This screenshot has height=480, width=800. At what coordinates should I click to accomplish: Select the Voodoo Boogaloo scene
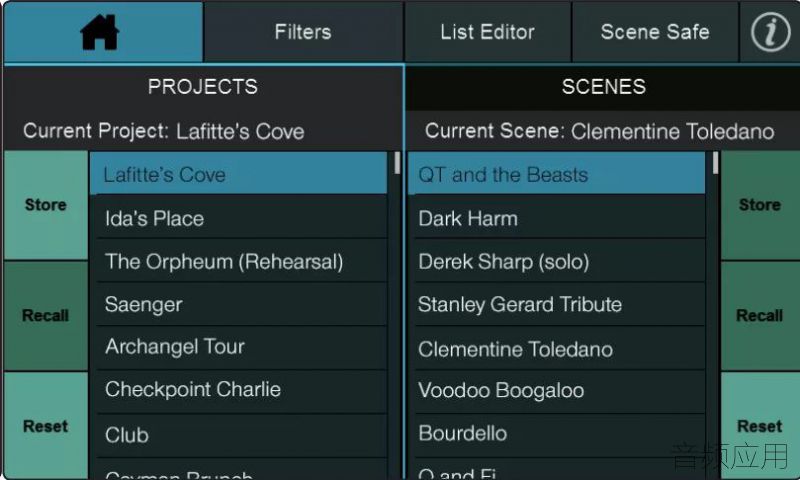[x=557, y=391]
